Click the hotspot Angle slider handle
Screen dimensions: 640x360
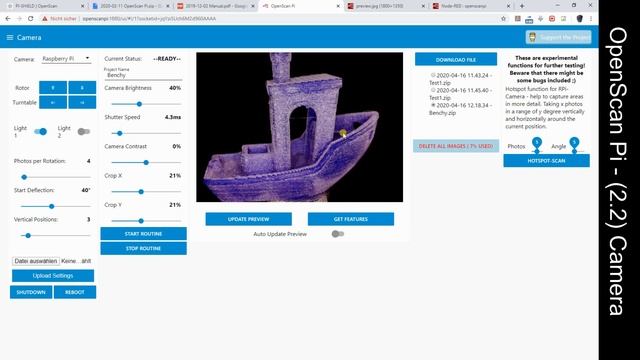pos(574,151)
